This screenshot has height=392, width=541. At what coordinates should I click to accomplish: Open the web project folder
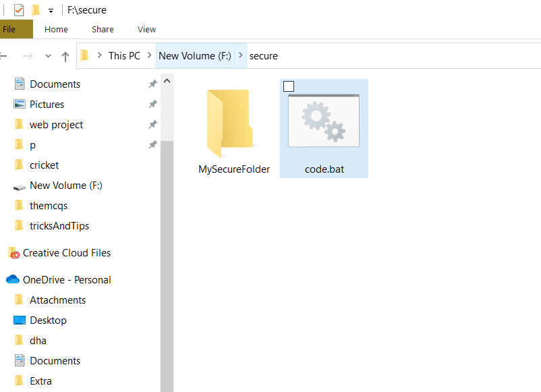click(56, 125)
